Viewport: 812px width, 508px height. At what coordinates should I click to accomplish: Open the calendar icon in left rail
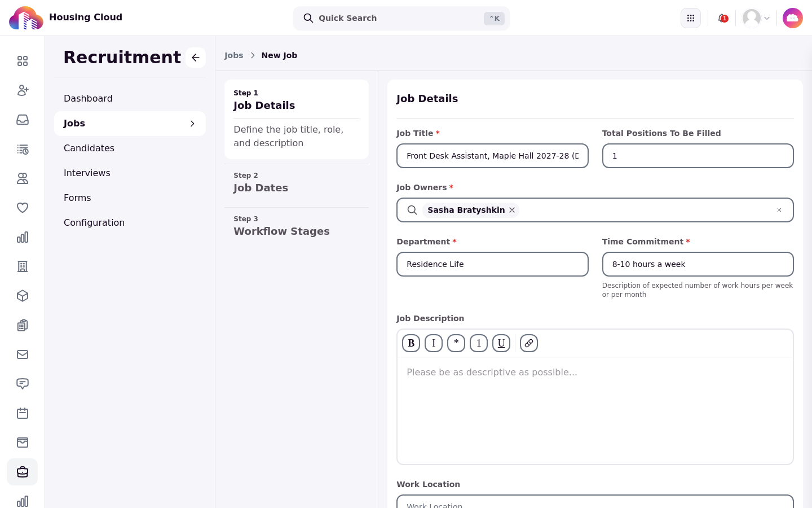(x=23, y=413)
